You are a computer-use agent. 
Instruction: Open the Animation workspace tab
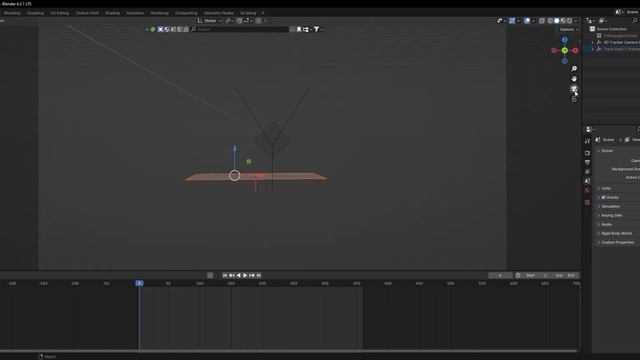tap(135, 13)
